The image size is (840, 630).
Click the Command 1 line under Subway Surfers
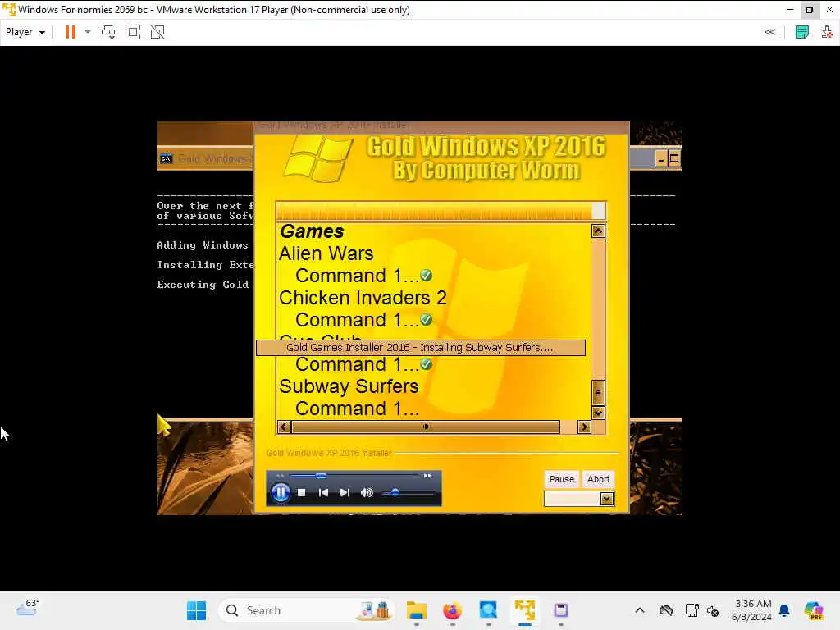coord(357,409)
